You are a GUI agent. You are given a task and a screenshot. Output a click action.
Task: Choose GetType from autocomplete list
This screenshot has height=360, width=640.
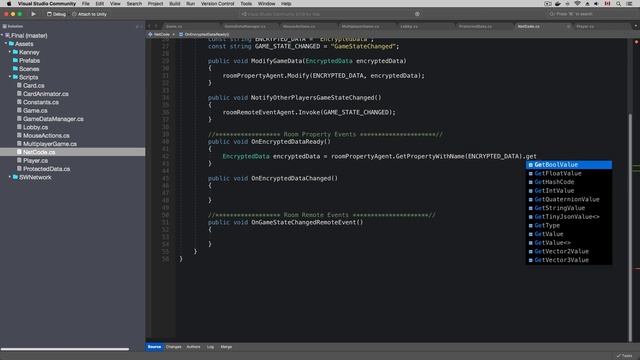[569, 225]
